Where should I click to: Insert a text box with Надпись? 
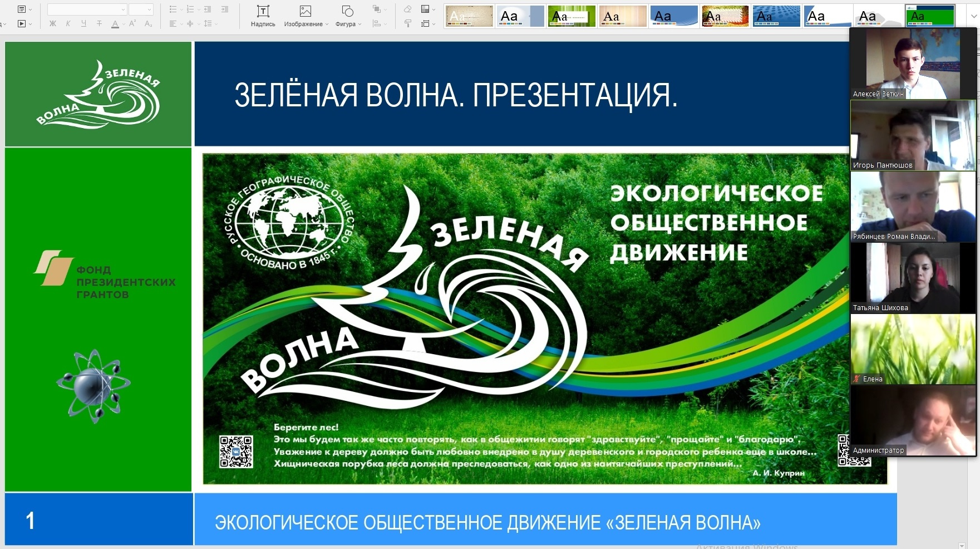(x=263, y=16)
